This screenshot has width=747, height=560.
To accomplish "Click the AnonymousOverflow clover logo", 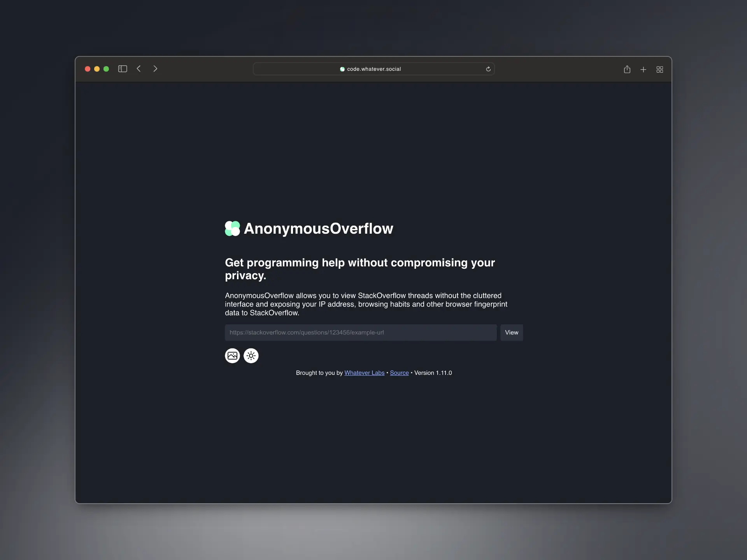I will click(x=232, y=229).
